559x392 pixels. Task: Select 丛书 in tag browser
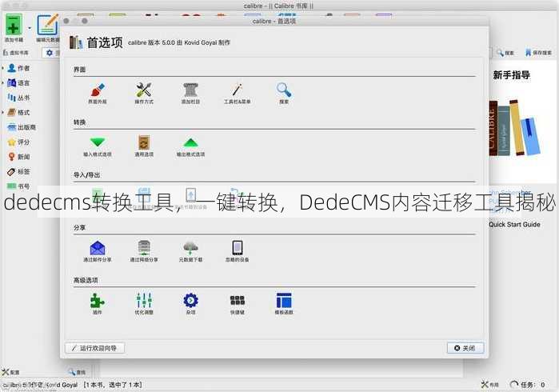[19, 98]
